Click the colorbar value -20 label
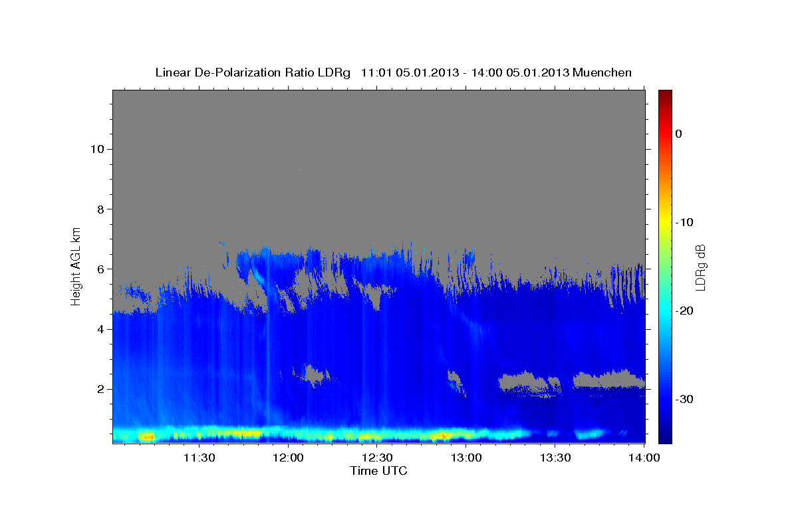Image resolution: width=798 pixels, height=532 pixels. pyautogui.click(x=684, y=311)
